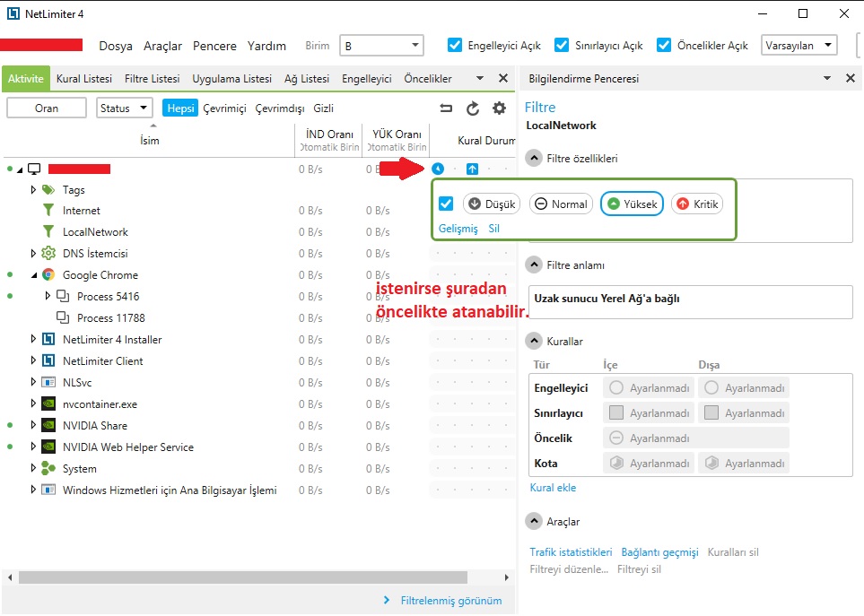864x616 pixels.
Task: Open the Varsayılan profile dropdown
Action: pyautogui.click(x=799, y=45)
